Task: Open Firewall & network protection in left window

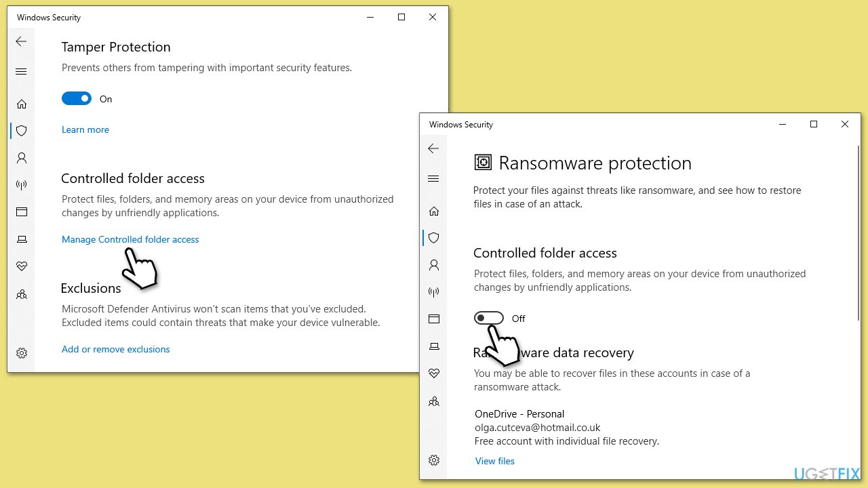Action: (x=22, y=185)
